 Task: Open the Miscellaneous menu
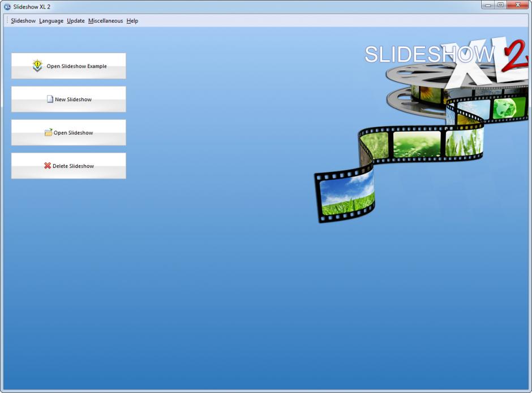(105, 21)
